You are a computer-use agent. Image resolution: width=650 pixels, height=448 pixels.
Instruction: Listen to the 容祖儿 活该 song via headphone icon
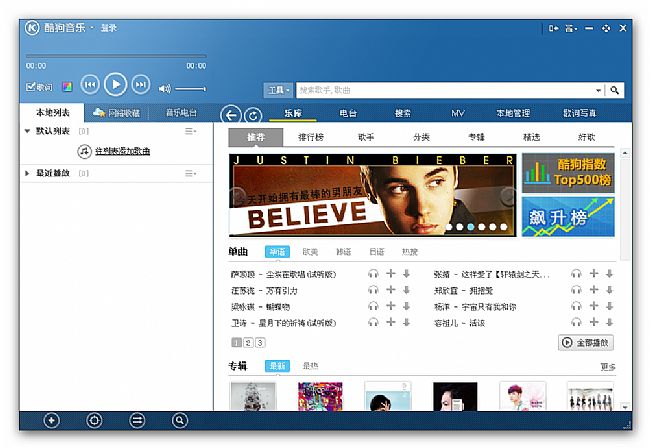click(x=576, y=322)
